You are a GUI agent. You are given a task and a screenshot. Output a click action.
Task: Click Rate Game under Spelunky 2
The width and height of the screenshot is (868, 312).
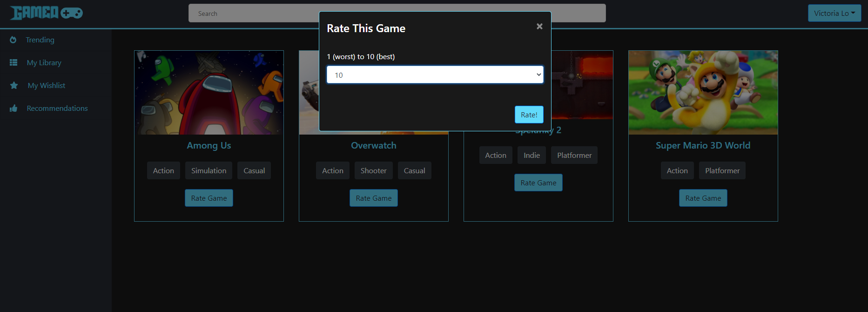tap(538, 183)
